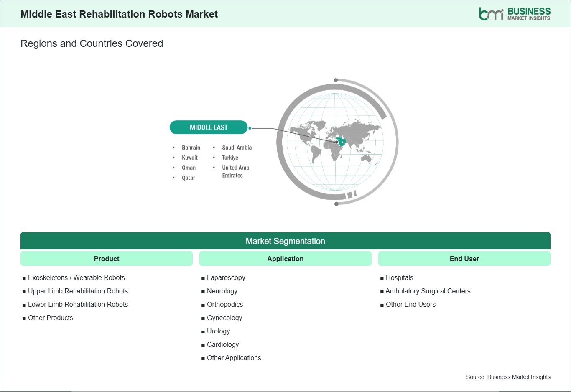This screenshot has height=392, width=571.
Task: Click 'Oman' in the country list
Action: 189,168
